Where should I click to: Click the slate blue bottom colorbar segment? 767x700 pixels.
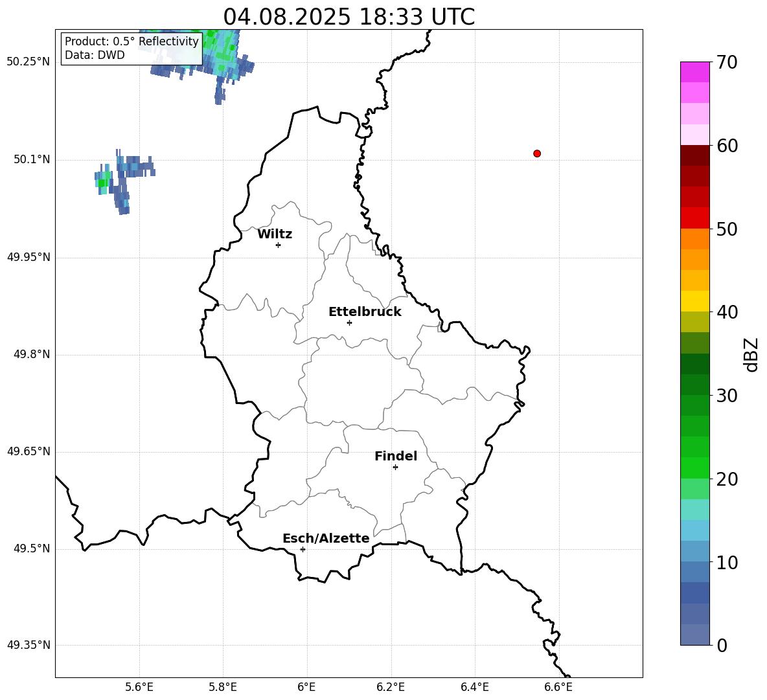coord(694,635)
